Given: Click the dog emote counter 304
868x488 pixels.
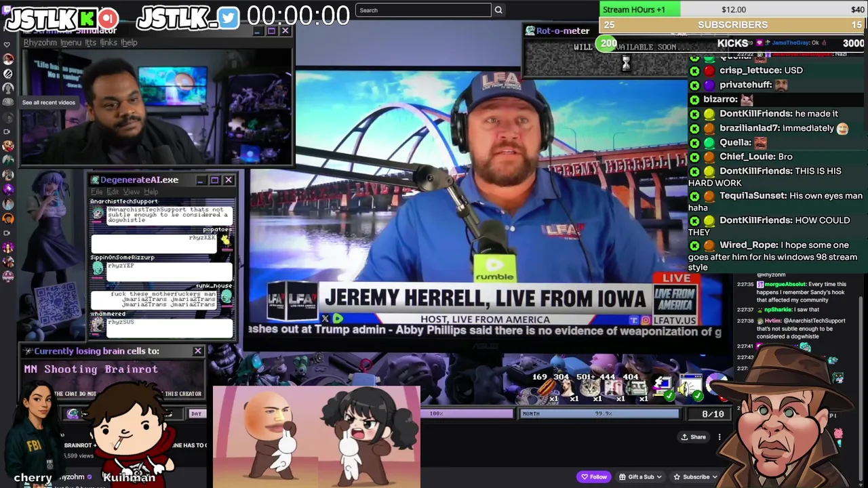Looking at the screenshot, I should (x=568, y=388).
